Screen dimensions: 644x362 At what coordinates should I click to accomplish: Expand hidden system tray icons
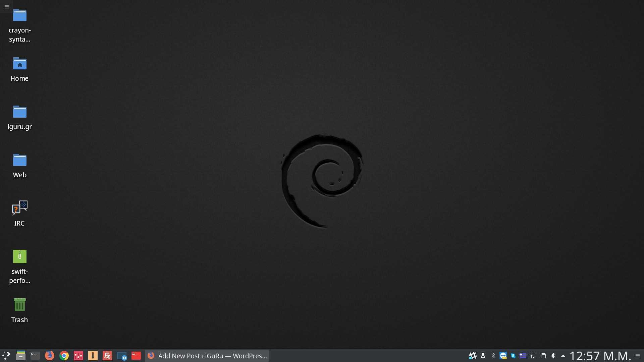tap(563, 356)
